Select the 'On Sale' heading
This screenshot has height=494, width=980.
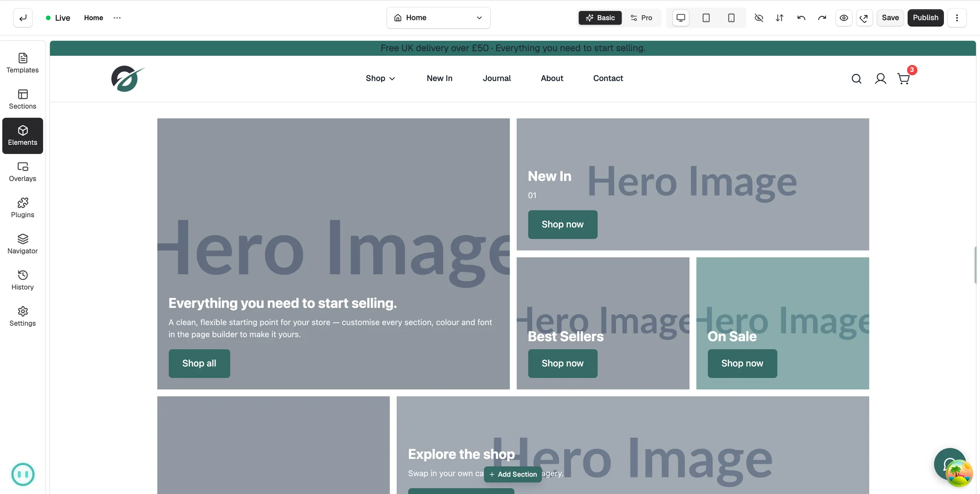click(x=732, y=336)
